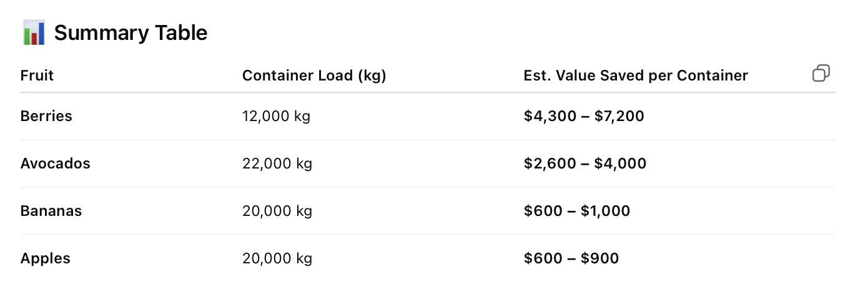Image resolution: width=868 pixels, height=302 pixels.
Task: Click the $2,600 – $4,000 value cell
Action: coord(585,163)
